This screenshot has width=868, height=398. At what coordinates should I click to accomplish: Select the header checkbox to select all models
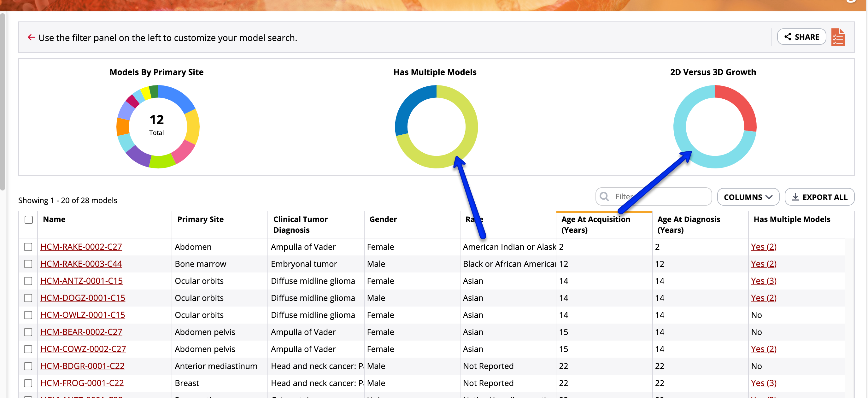coord(28,219)
